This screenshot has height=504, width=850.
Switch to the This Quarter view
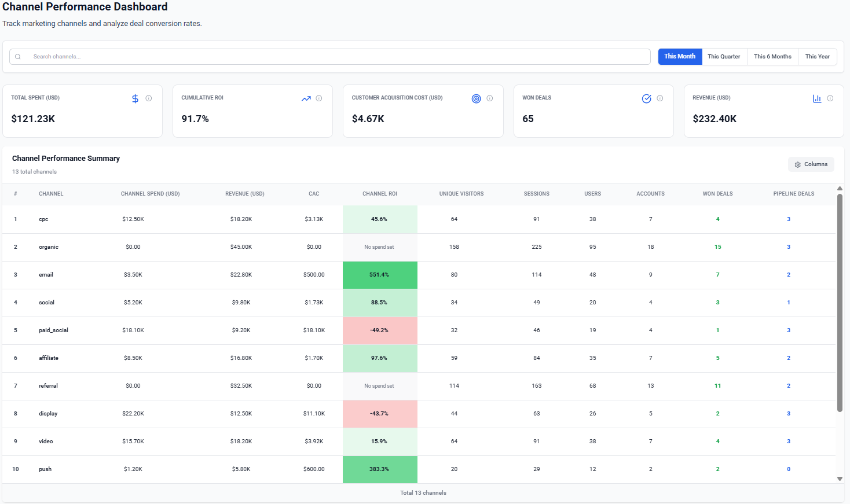click(x=724, y=56)
